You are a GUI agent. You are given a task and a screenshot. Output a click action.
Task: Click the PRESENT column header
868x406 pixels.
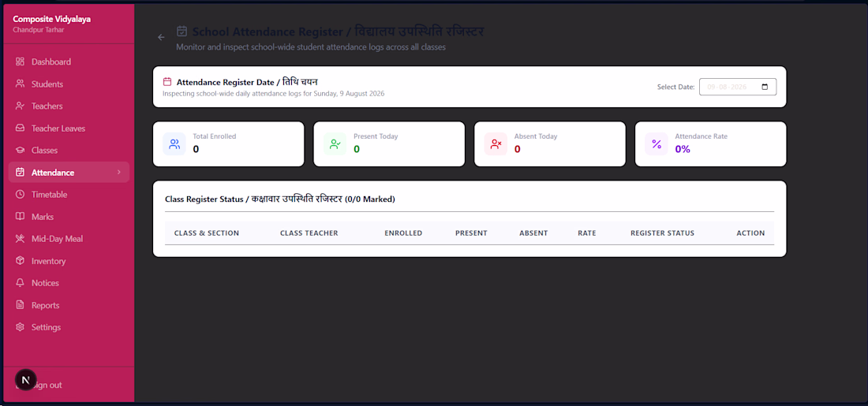[471, 233]
